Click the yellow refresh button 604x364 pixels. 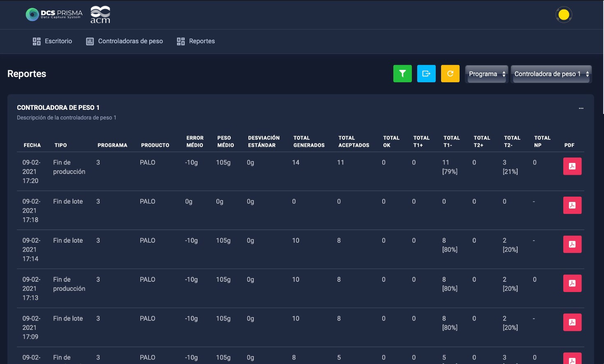pyautogui.click(x=450, y=74)
